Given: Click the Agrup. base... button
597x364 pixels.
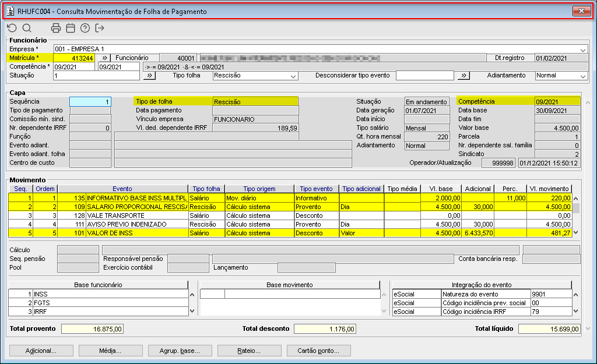Looking at the screenshot, I should 179,351.
